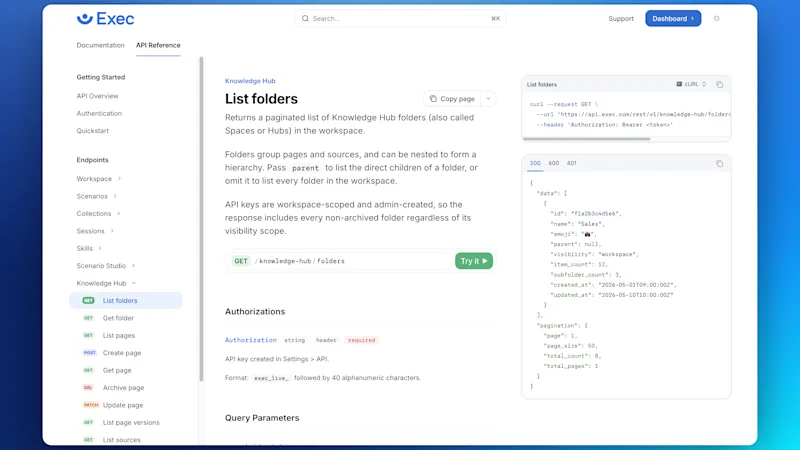Viewport: 800px width, 450px height.
Task: Copy the 200 response JSON
Action: [719, 163]
